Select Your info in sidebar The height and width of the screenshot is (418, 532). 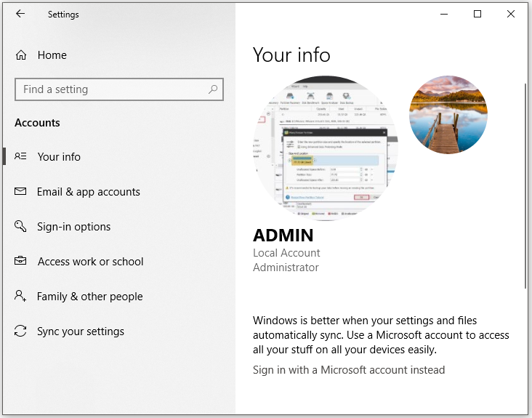59,157
